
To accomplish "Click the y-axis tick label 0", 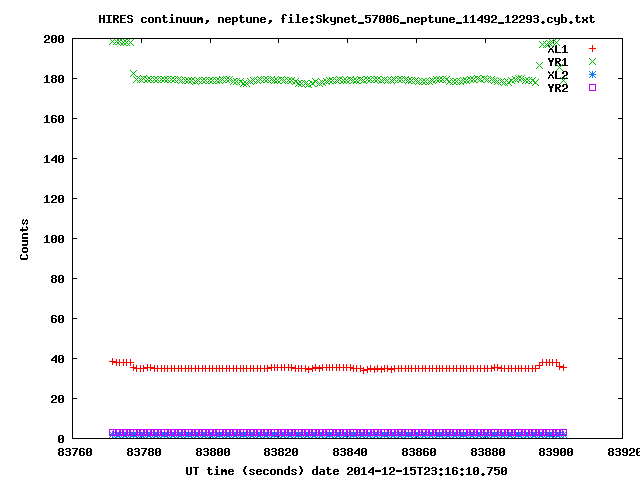I will pyautogui.click(x=61, y=439).
